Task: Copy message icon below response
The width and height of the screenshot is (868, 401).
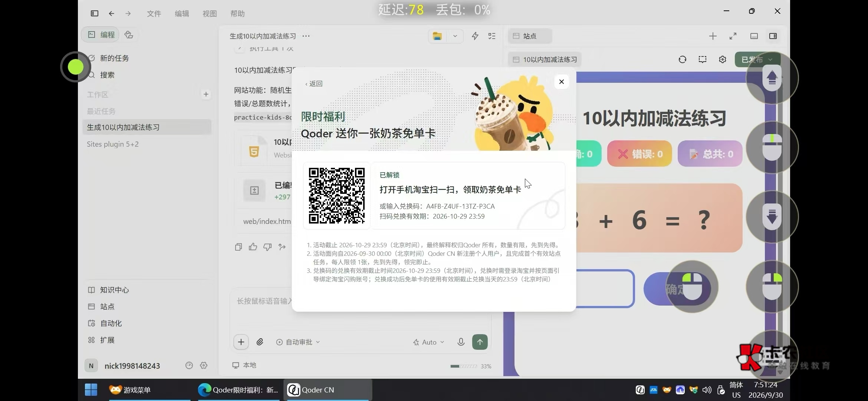Action: click(239, 247)
